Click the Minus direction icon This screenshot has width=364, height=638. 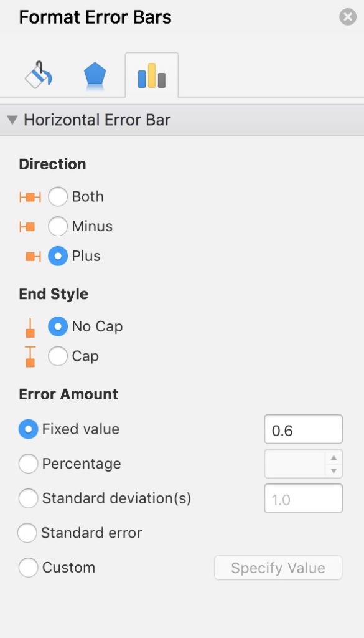[x=29, y=226]
